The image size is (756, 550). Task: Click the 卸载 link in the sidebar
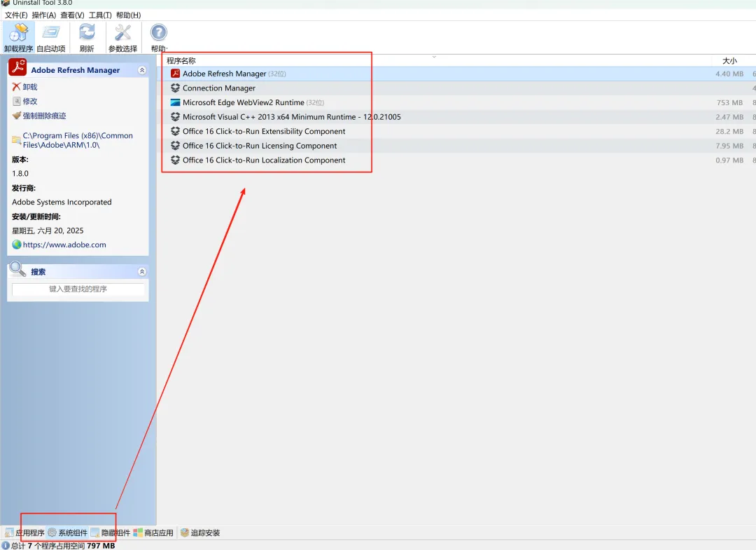click(30, 87)
